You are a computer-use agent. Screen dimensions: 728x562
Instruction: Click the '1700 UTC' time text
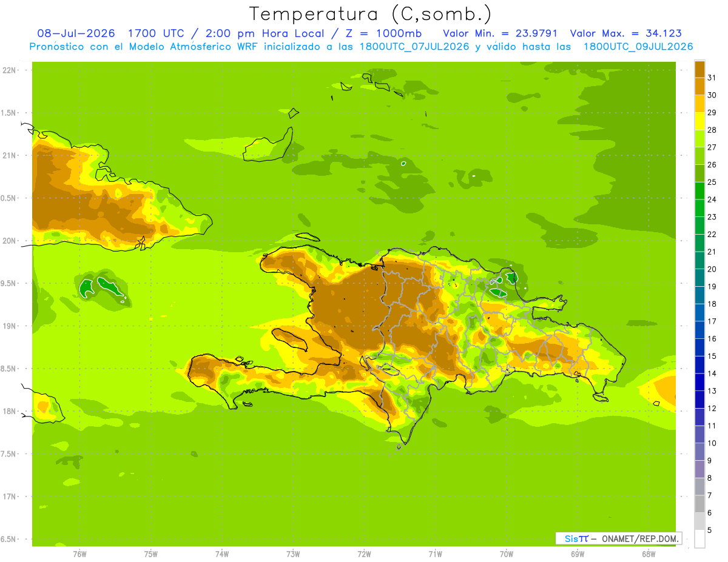(157, 33)
